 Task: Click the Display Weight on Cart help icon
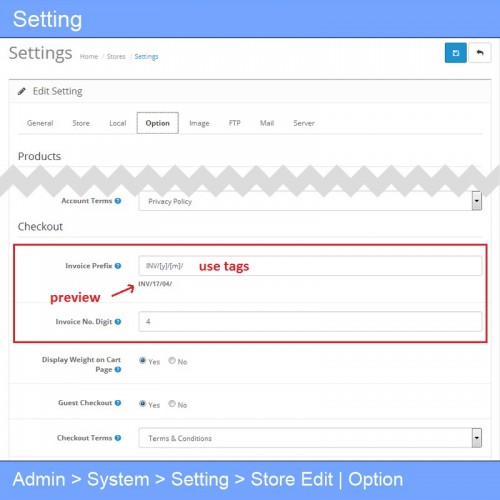tap(118, 369)
